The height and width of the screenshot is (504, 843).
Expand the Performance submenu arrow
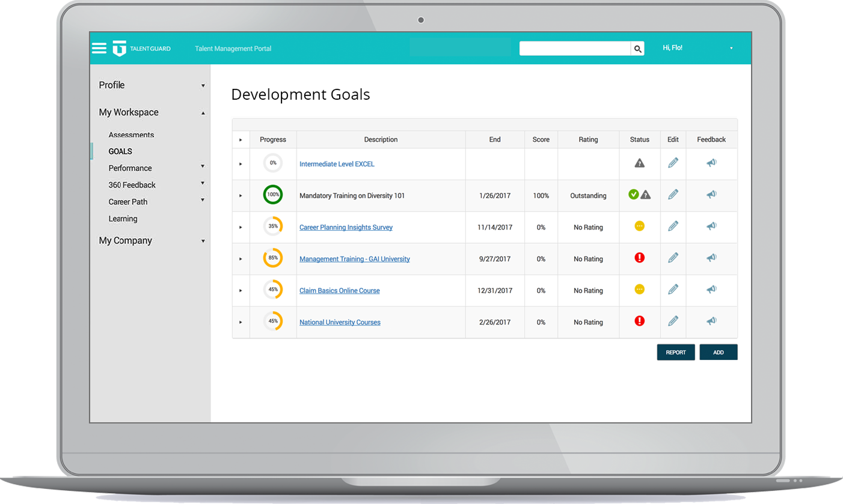[x=203, y=166]
